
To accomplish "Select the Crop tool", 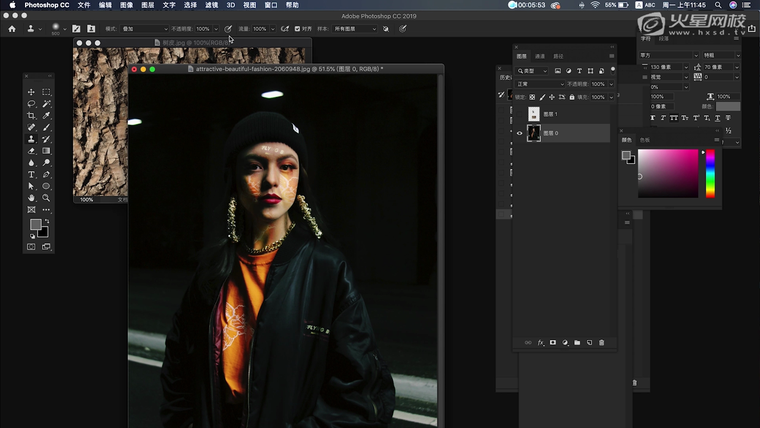I will pos(31,116).
